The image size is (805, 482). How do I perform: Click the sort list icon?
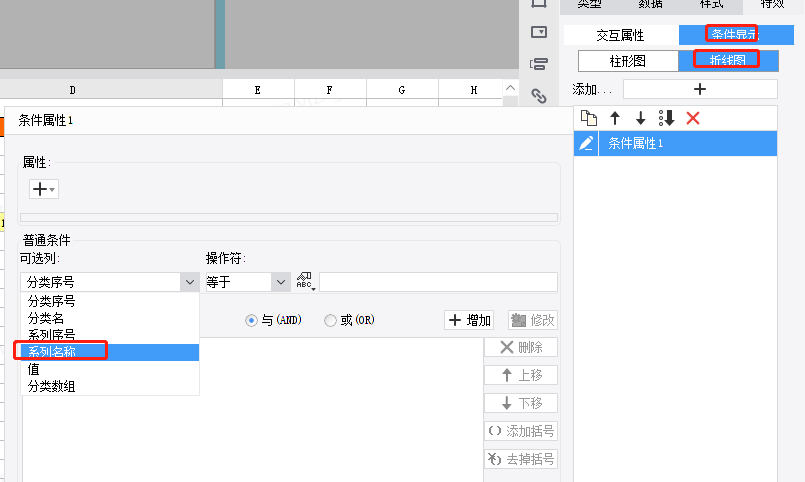(x=667, y=118)
